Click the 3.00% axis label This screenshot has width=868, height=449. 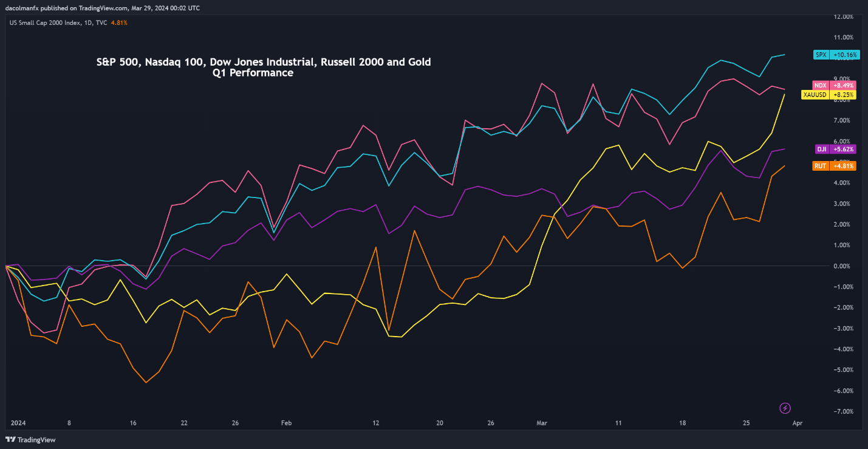845,204
